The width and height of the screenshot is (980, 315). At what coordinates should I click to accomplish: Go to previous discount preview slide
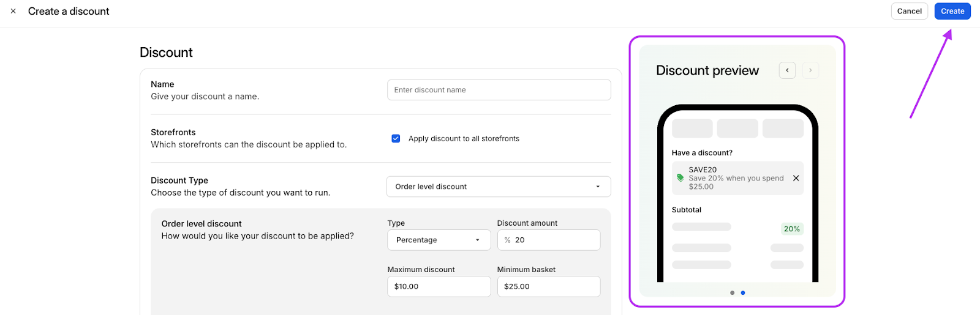pyautogui.click(x=787, y=70)
